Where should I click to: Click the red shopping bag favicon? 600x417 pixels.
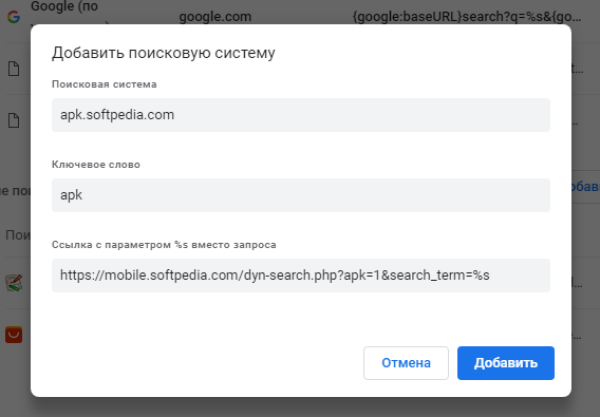tap(13, 336)
